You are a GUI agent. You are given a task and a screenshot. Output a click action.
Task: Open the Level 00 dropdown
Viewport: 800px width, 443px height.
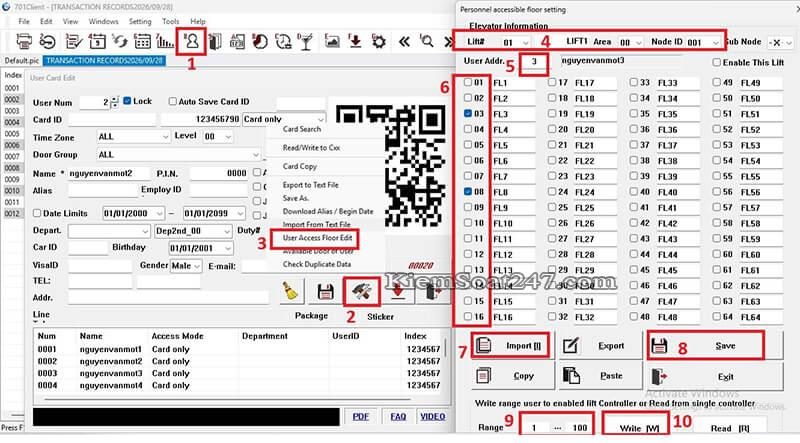[228, 137]
